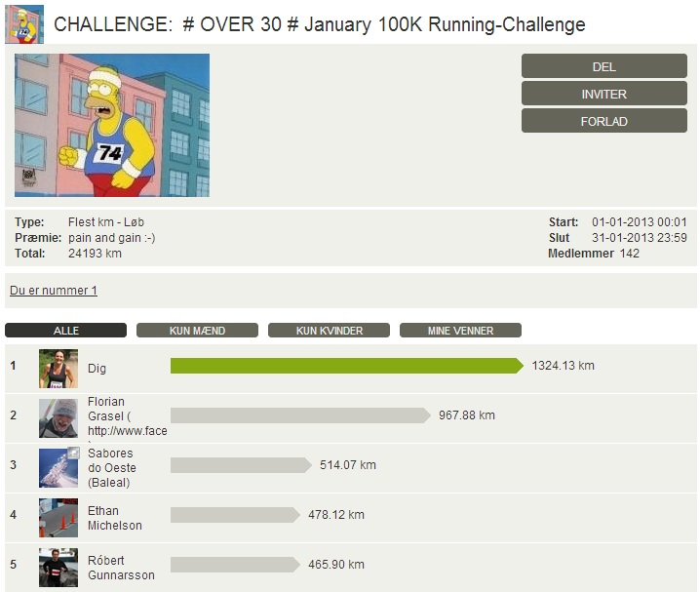Open Ethan Michelson's profile picture
This screenshot has width=700, height=592.
[x=58, y=518]
